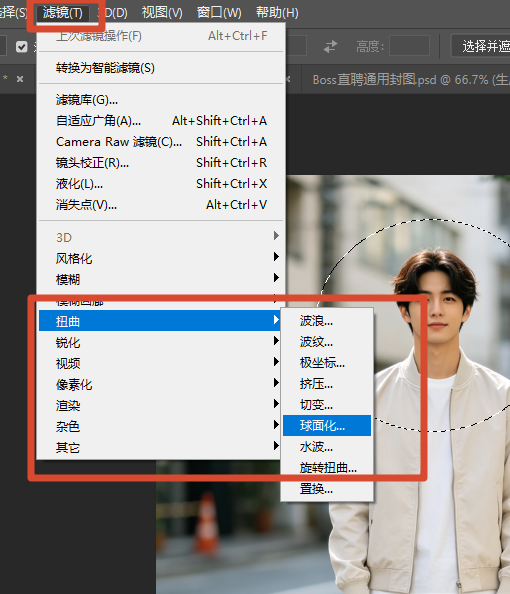
Task: Expand the 锐化 submenu arrow
Action: click(x=276, y=342)
